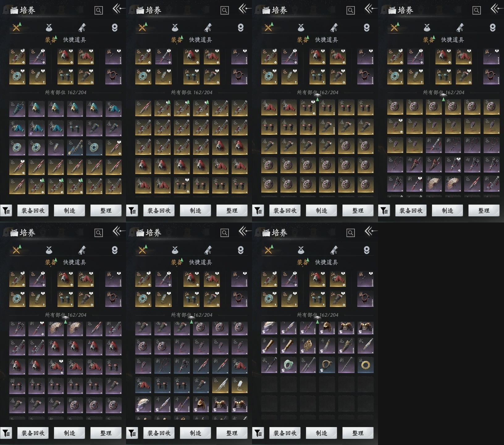Click the back arrow in the first bottom-row panel
Image resolution: width=504 pixels, height=445 pixels.
pos(119,231)
